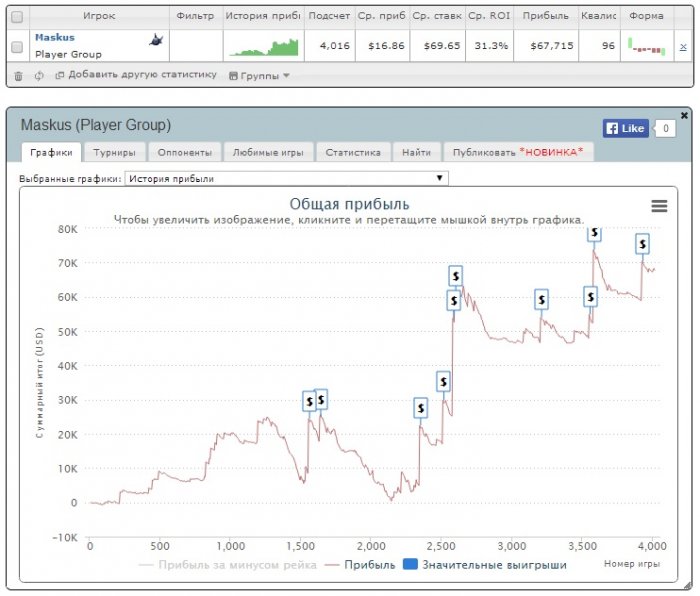700x596 pixels.
Task: Click the trash delete icon in toolbar
Action: [18, 76]
